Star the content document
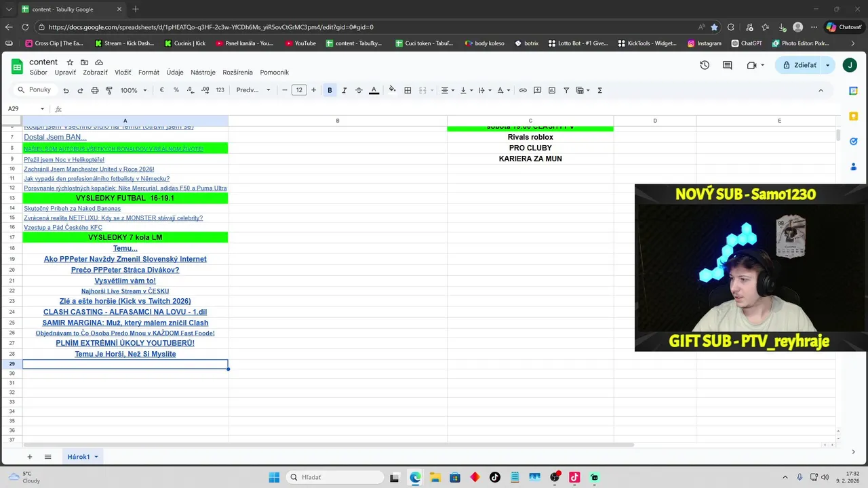The height and width of the screenshot is (488, 868). 70,62
